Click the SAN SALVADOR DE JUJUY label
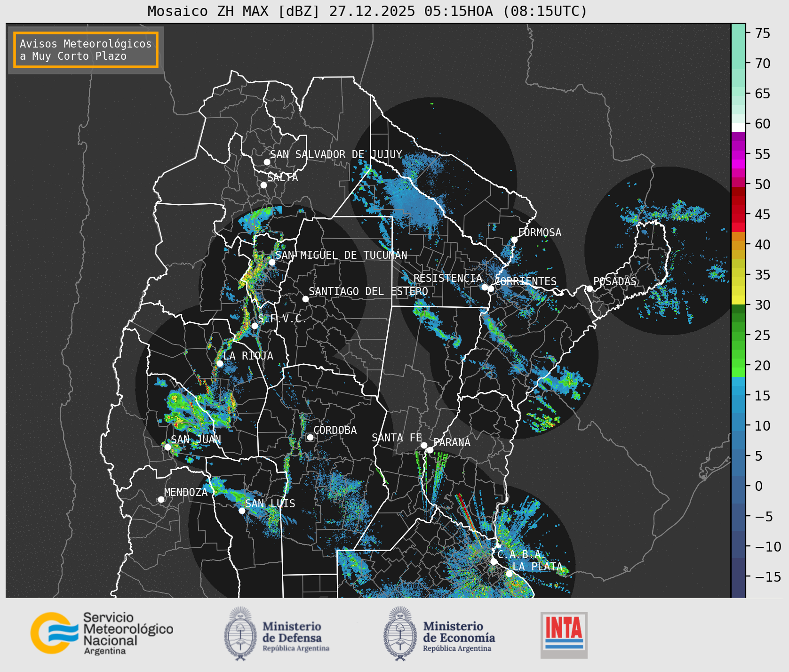Image resolution: width=789 pixels, height=672 pixels. point(336,154)
